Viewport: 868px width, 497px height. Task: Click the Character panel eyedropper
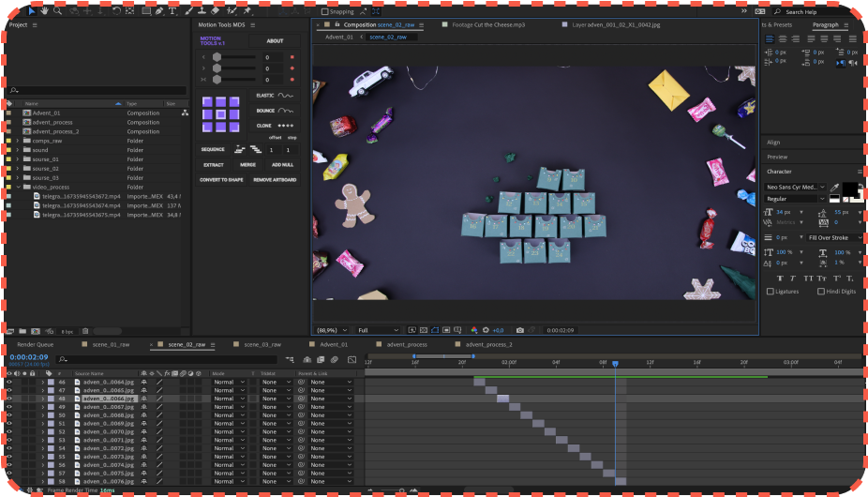click(834, 188)
